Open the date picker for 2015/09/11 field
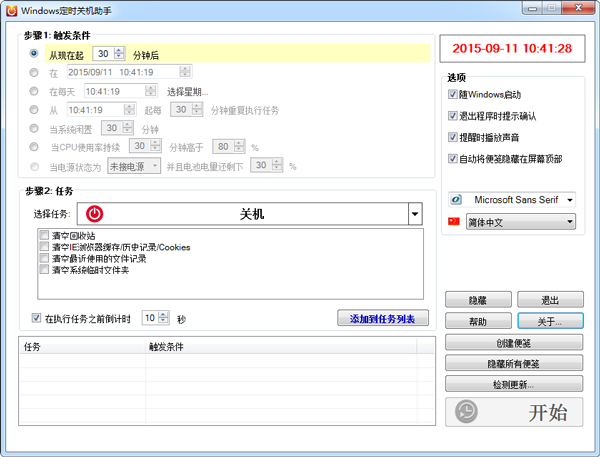Viewport: 600px width, 457px height. point(185,72)
